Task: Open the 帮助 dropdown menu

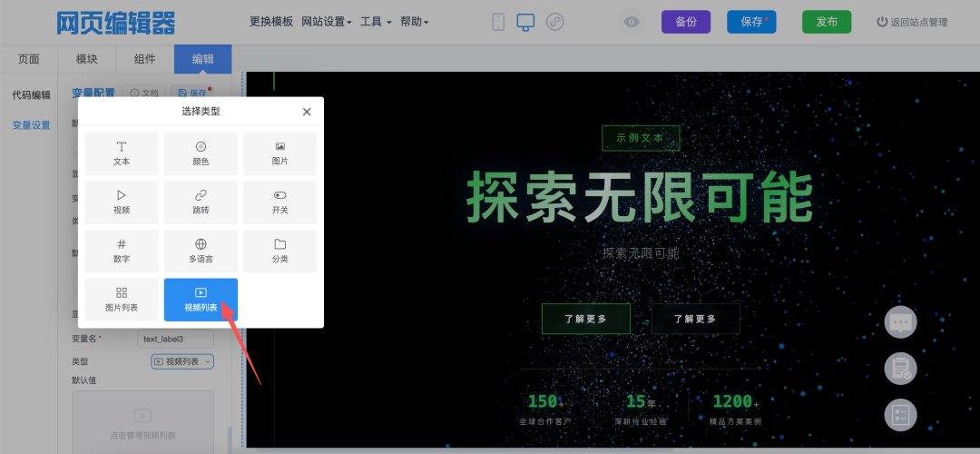Action: [415, 21]
